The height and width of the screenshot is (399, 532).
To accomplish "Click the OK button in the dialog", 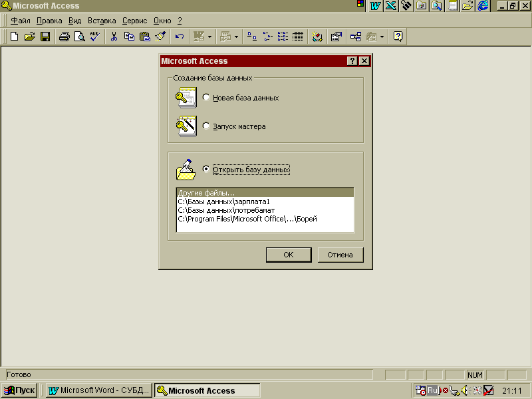I will (x=289, y=255).
